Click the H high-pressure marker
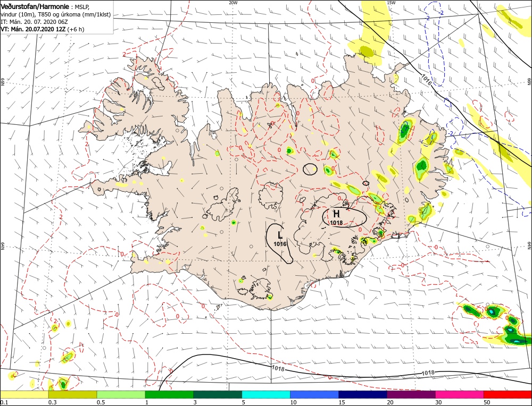532x406 pixels. [336, 214]
